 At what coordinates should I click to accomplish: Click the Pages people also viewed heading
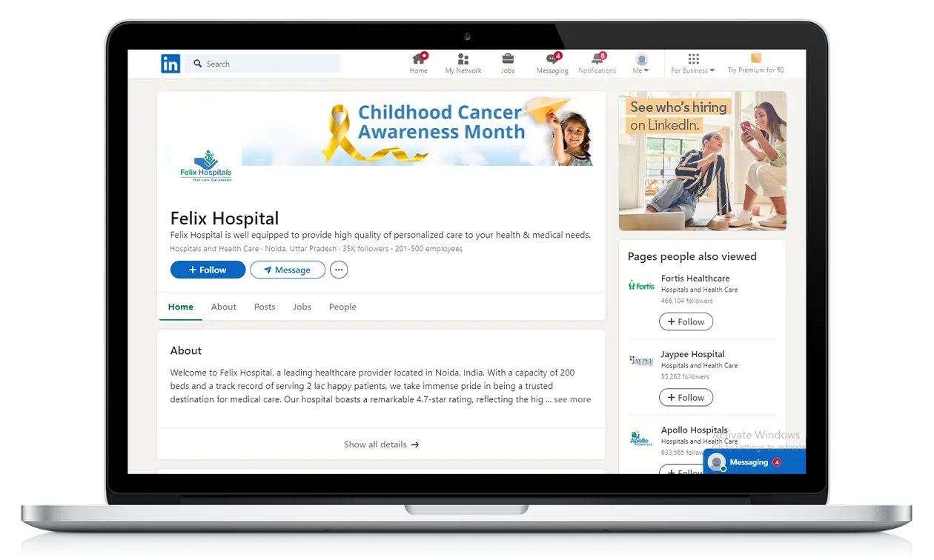point(692,256)
